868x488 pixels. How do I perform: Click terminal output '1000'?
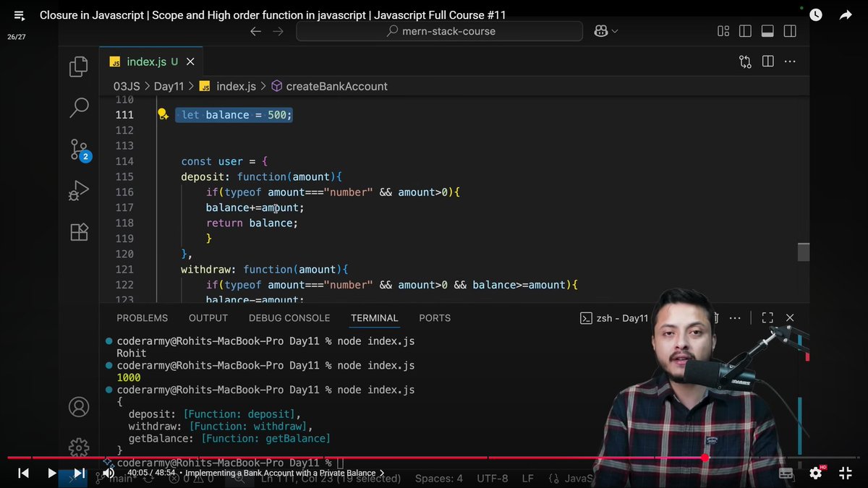[x=129, y=377]
